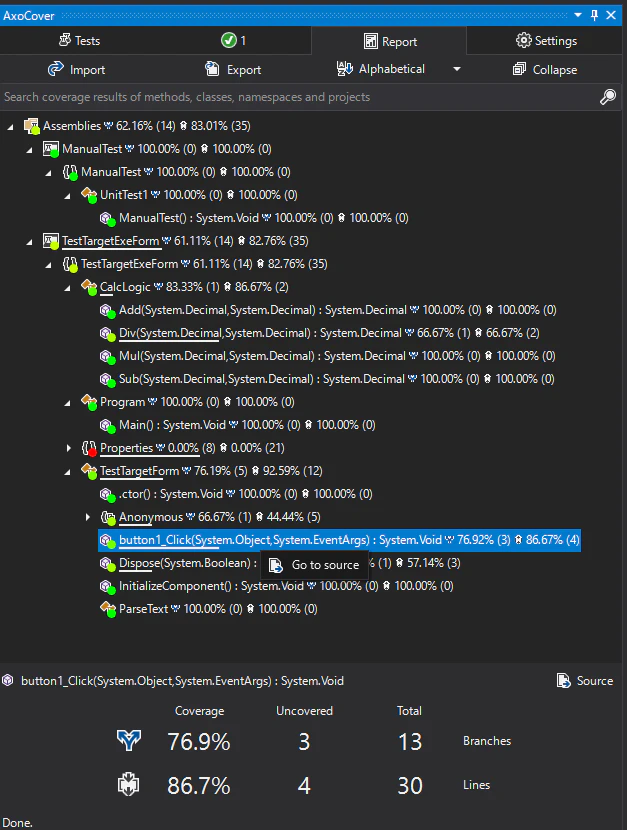The width and height of the screenshot is (627, 830).
Task: Click the CalcLogic class icon
Action: point(89,287)
